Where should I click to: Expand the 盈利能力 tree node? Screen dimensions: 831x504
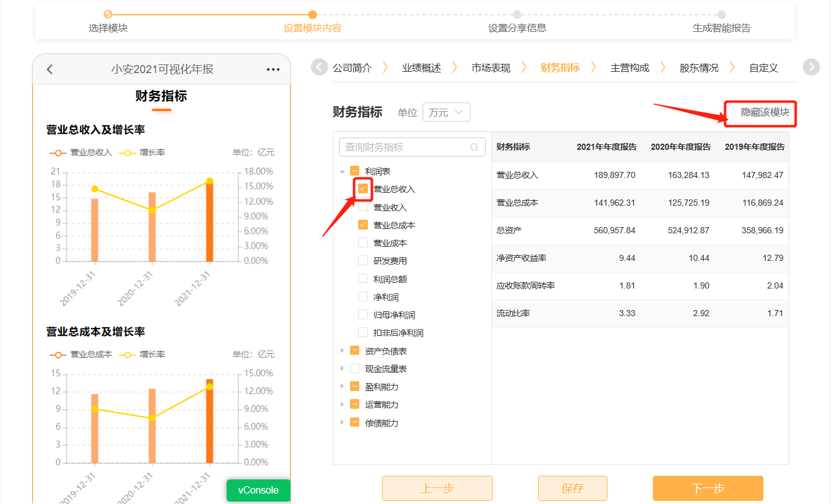[x=342, y=387]
